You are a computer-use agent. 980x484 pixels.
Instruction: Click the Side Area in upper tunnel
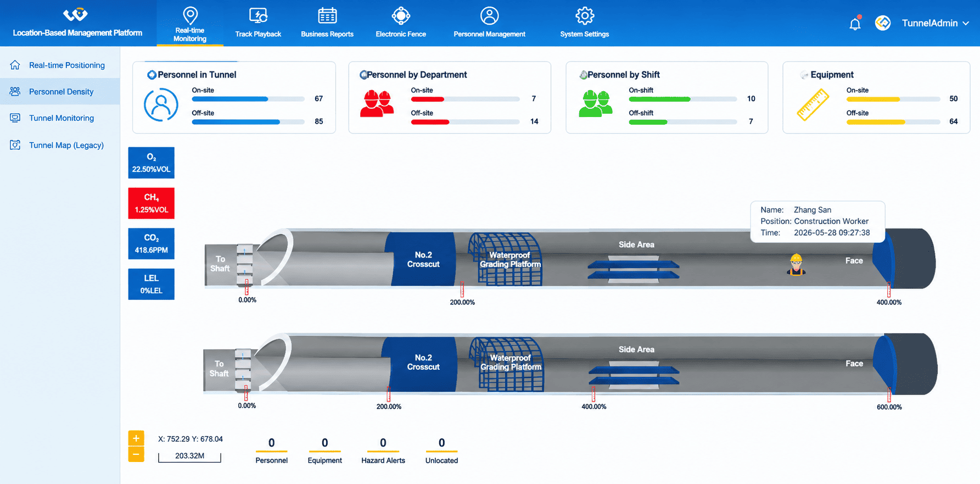636,244
